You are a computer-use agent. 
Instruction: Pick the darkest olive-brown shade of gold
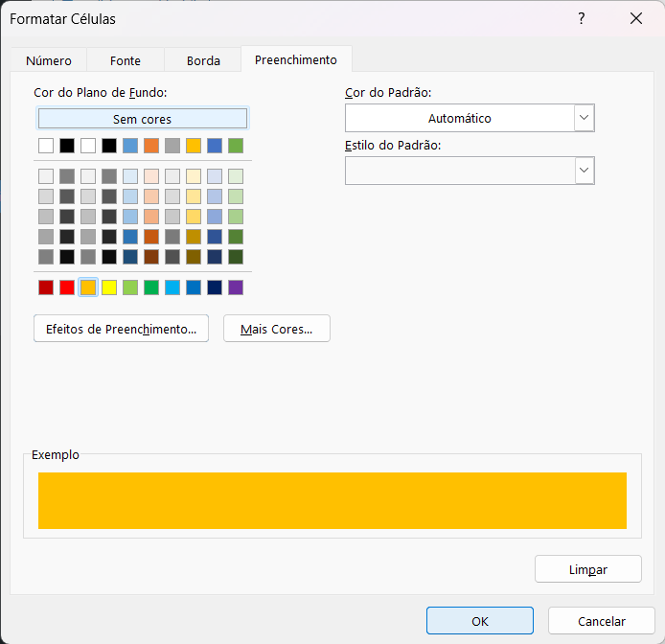click(x=194, y=257)
